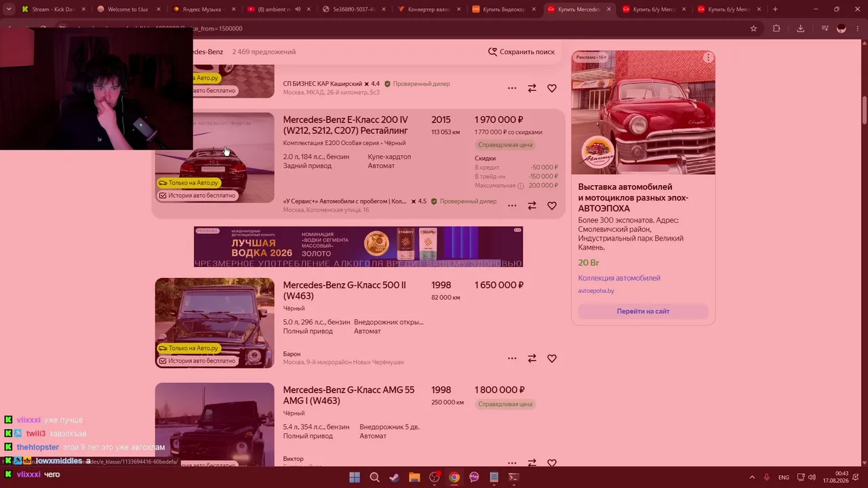The width and height of the screenshot is (868, 488).
Task: Click История авто бесплатно on G-Класс 500 photo
Action: point(197,361)
